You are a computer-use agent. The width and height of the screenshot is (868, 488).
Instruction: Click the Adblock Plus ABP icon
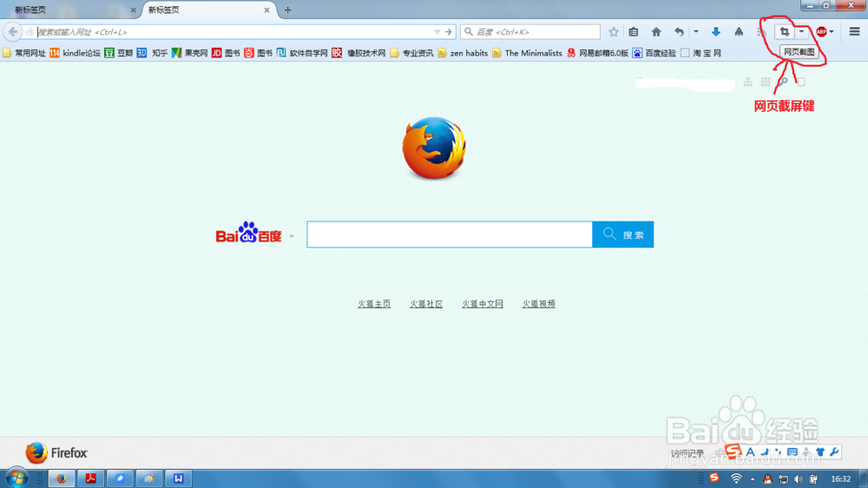coord(821,32)
